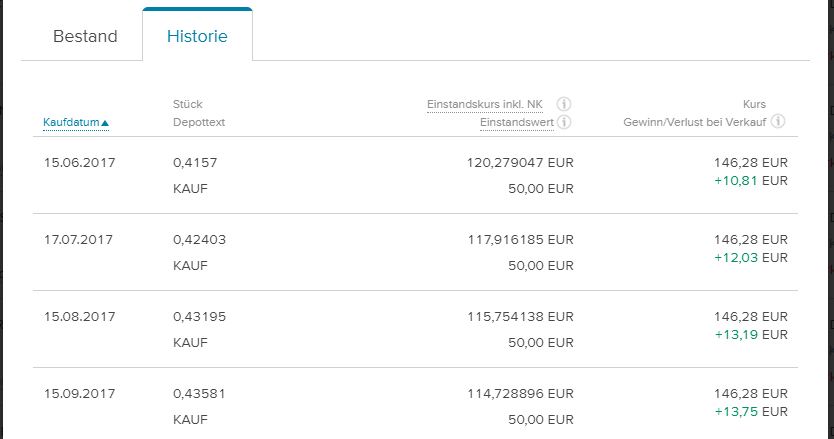Click the 0,43195 share quantity
This screenshot has height=439, width=834.
point(200,317)
